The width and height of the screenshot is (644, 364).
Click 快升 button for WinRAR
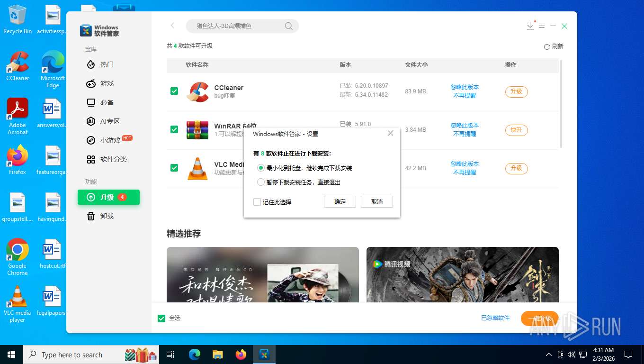point(516,130)
